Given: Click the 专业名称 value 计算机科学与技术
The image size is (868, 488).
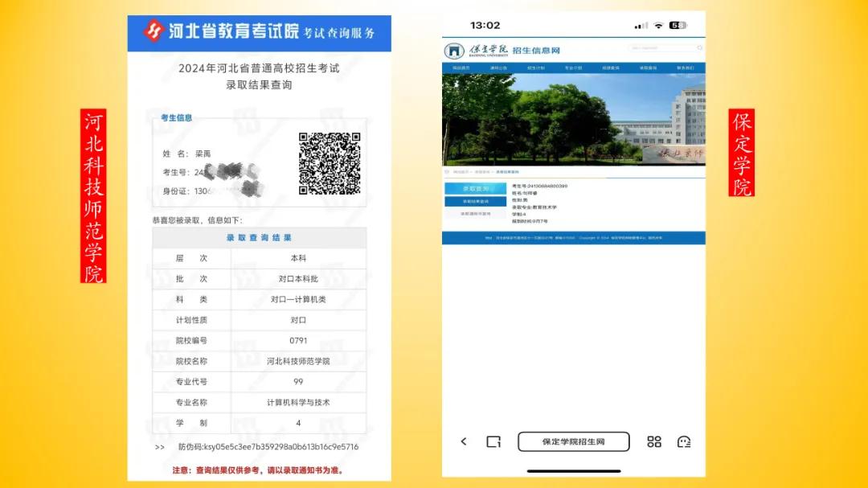Looking at the screenshot, I should pyautogui.click(x=298, y=402).
